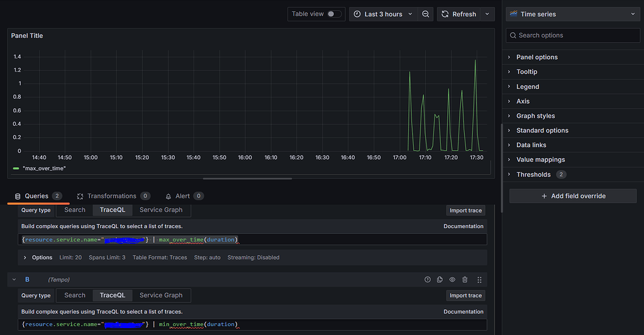
Task: Toggle the Table view switch
Action: tap(334, 14)
